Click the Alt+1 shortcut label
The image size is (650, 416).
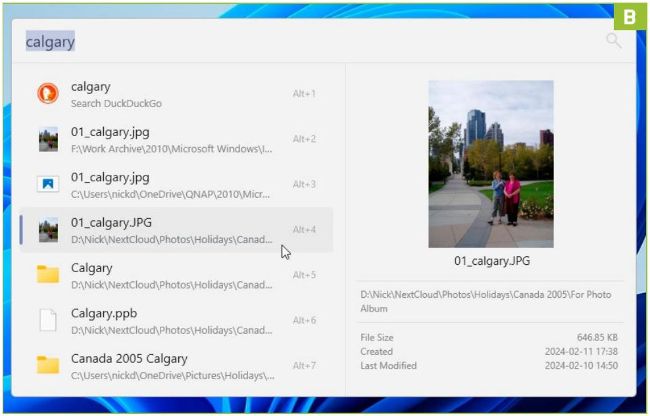pyautogui.click(x=304, y=94)
